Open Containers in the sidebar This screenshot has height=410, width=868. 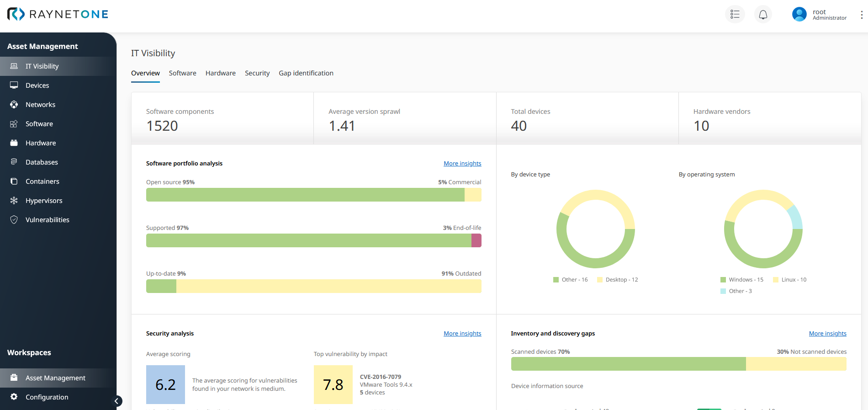pos(42,181)
